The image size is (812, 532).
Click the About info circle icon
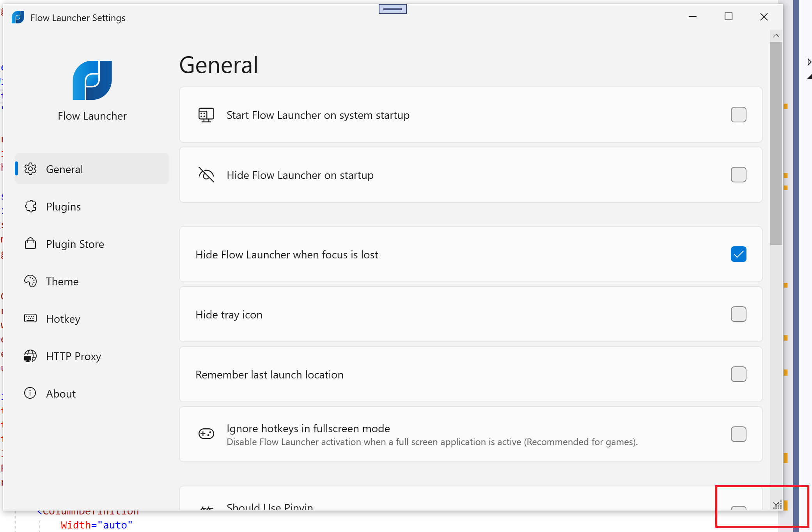(x=30, y=393)
